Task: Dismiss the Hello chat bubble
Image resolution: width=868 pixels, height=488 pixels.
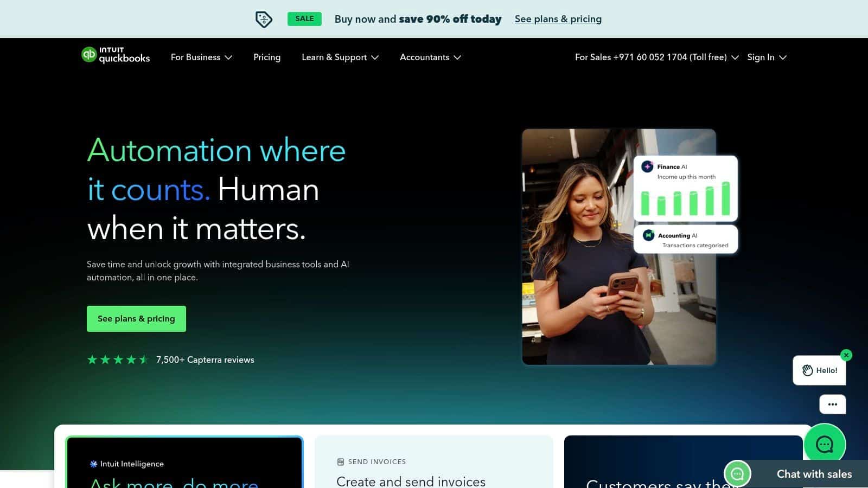Action: tap(846, 355)
